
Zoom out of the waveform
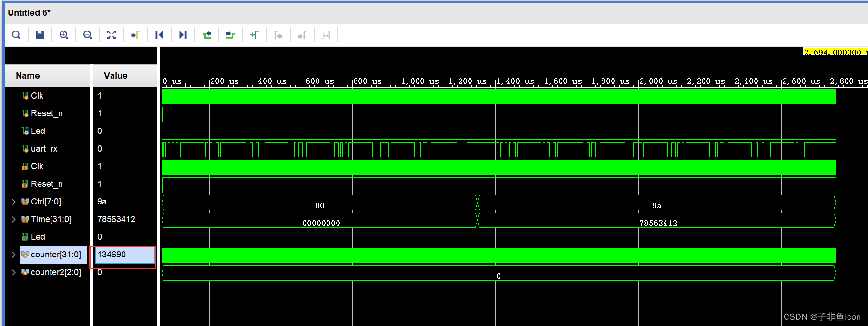pyautogui.click(x=88, y=35)
